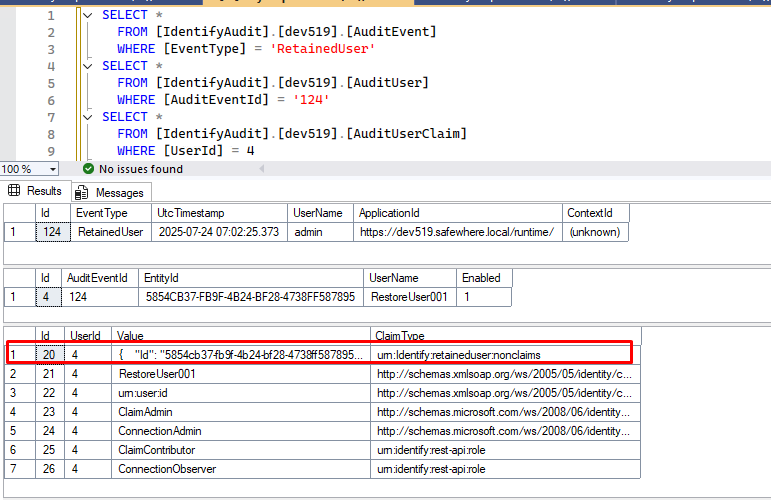Click the horizontal scroll left arrow in editor

pyautogui.click(x=262, y=169)
